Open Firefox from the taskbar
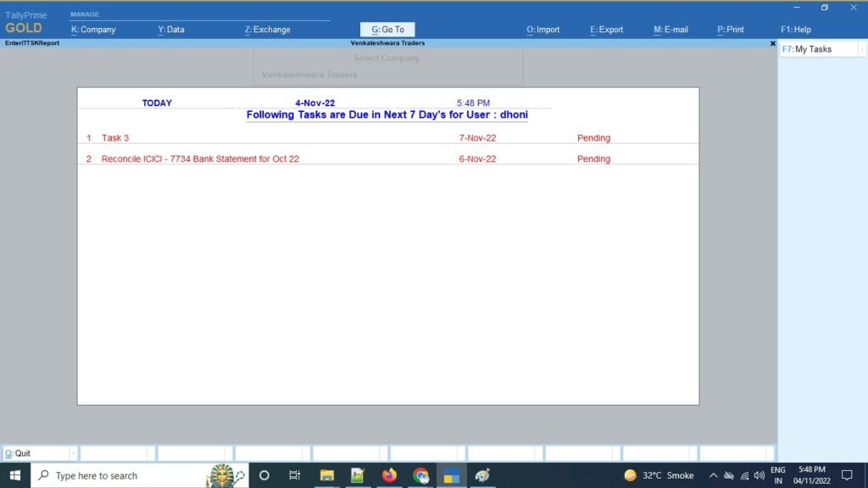 click(x=389, y=475)
